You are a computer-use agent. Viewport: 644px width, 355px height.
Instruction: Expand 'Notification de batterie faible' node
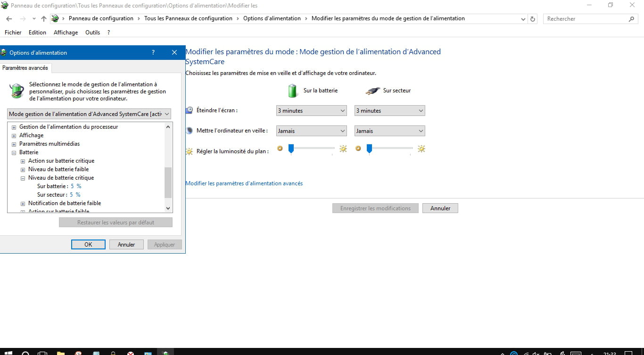click(x=23, y=204)
